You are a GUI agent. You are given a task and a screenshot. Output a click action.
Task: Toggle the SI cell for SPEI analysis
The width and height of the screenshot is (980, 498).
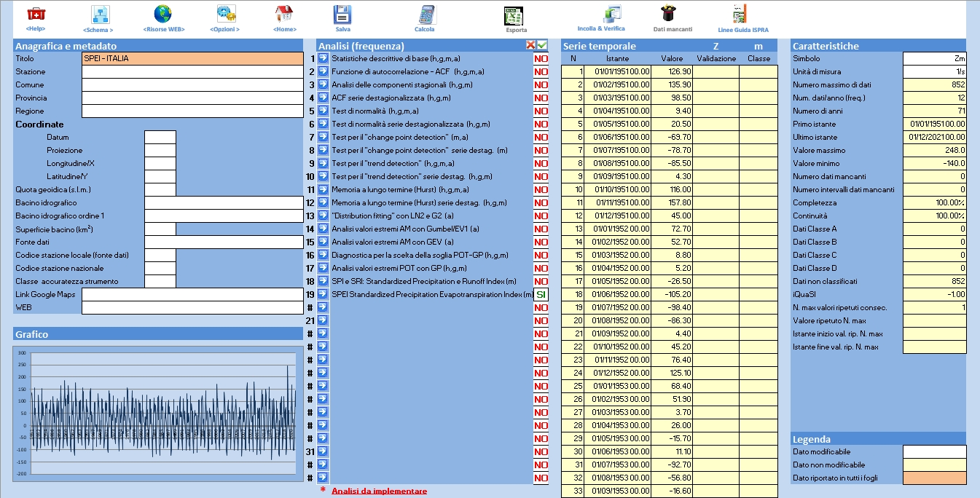click(541, 295)
